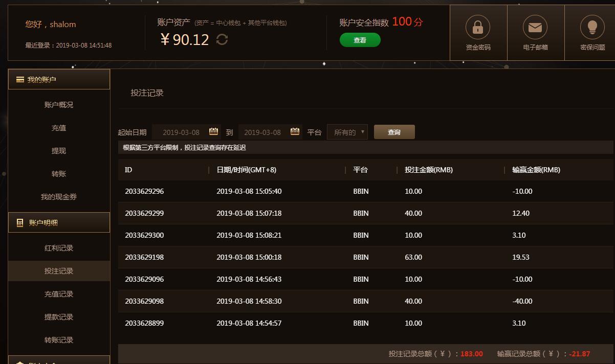Open the 资金密码 lock icon
Viewport: 615px width, 364px height.
click(x=477, y=27)
